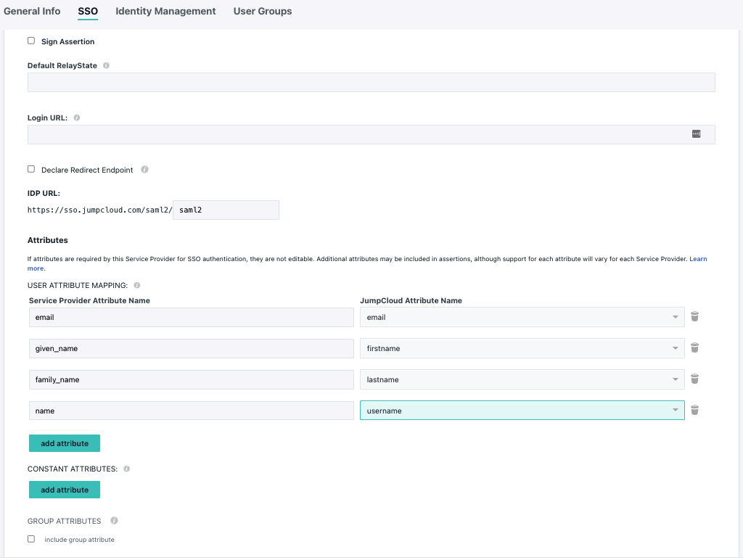Click the family_name service provider attribute field
Viewport: 743px width, 560px height.
[192, 379]
